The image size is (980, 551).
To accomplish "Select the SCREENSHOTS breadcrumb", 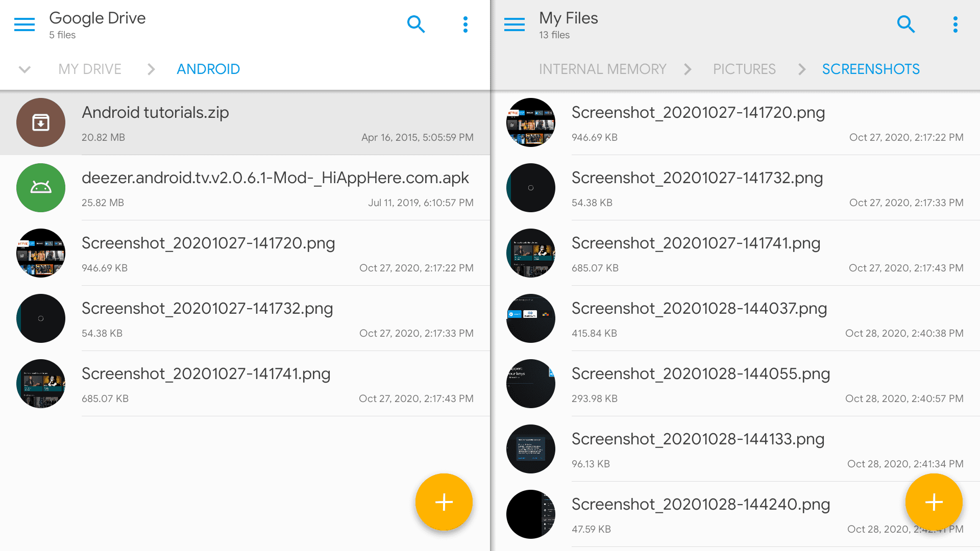I will tap(871, 69).
